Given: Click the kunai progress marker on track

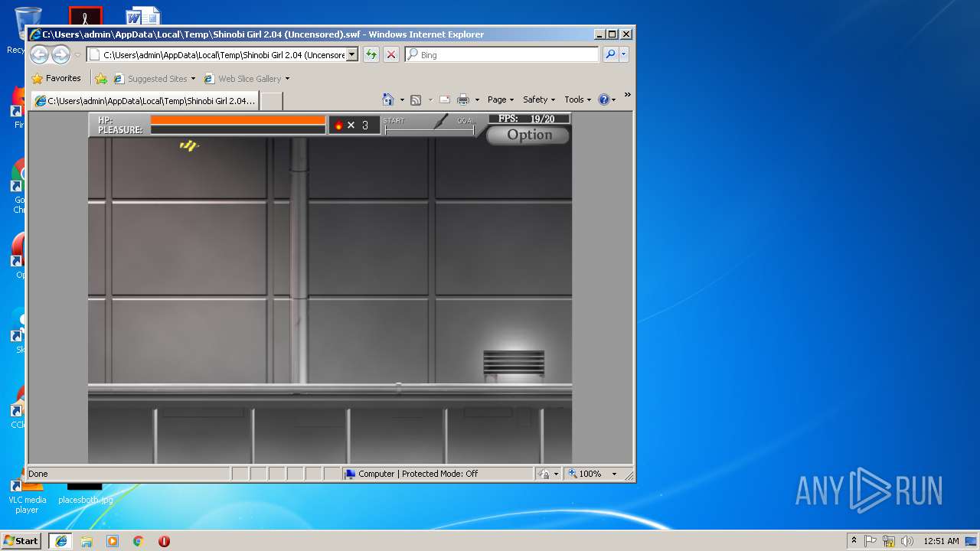Looking at the screenshot, I should click(x=440, y=121).
